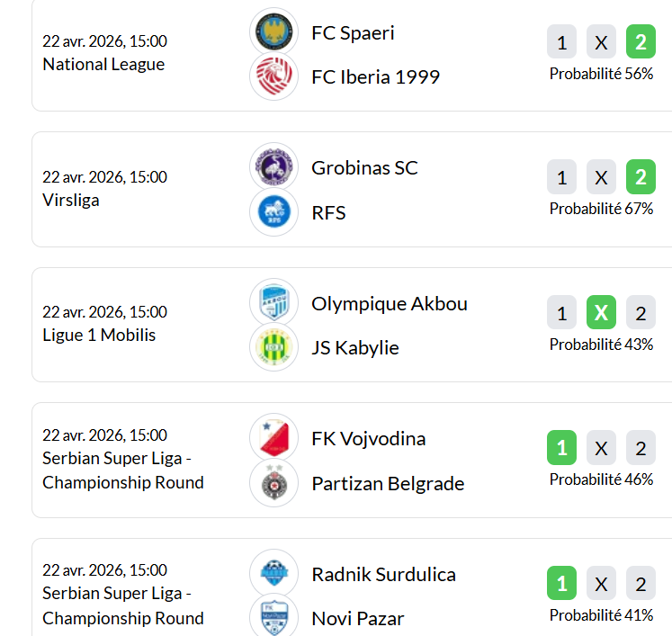Click the FK Vojvodina team crest
This screenshot has width=672, height=636.
[273, 438]
